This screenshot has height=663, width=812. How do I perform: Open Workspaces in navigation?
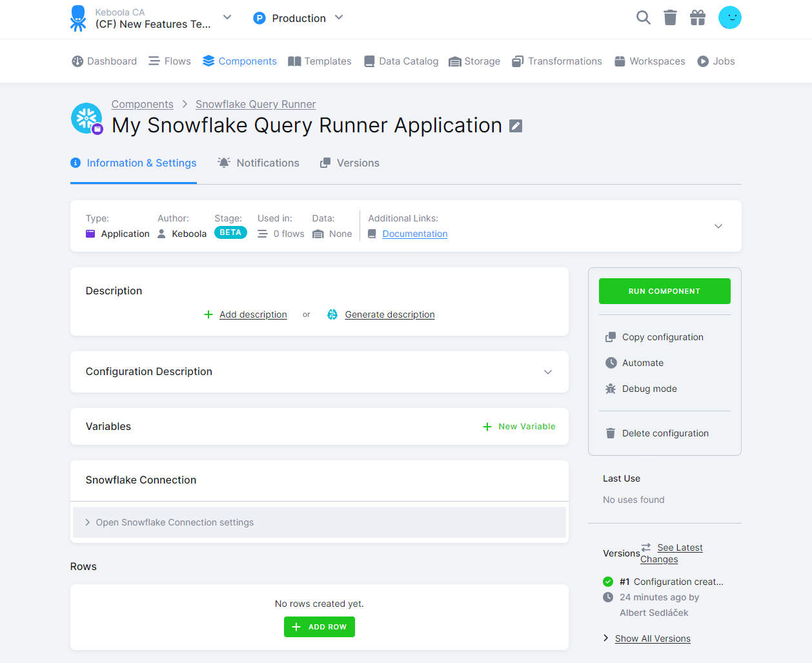coord(650,61)
